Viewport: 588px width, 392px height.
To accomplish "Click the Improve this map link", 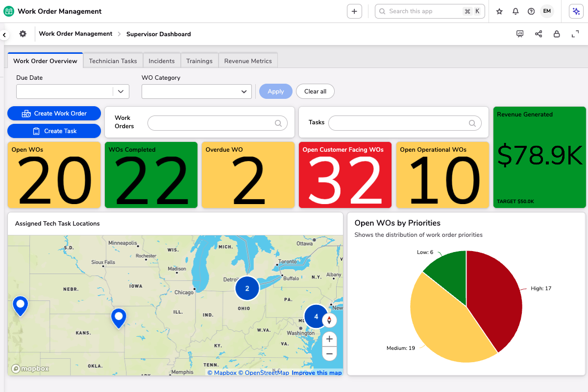I will (x=317, y=373).
